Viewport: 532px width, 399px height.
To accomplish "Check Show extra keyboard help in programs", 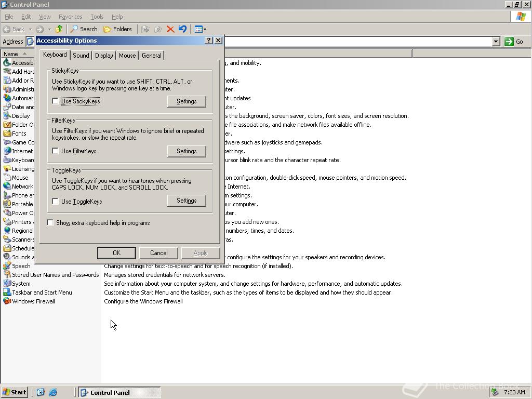I will [50, 222].
